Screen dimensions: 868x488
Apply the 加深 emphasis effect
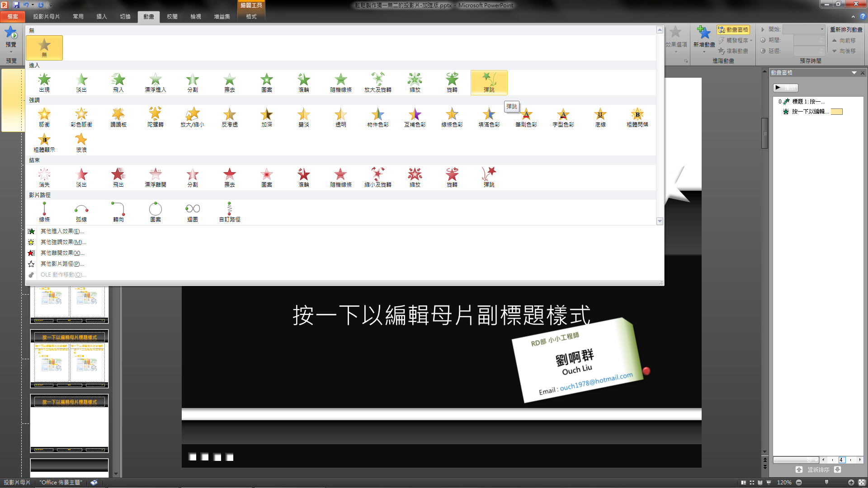tap(267, 117)
